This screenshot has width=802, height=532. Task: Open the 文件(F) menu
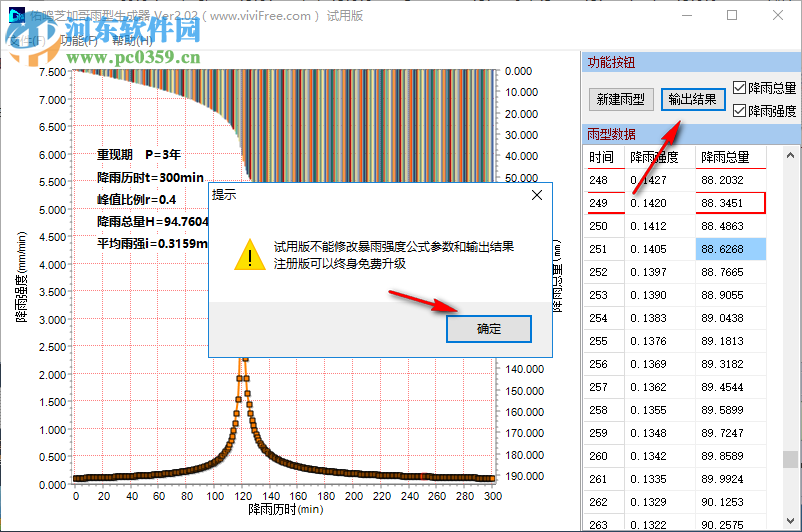pyautogui.click(x=28, y=40)
